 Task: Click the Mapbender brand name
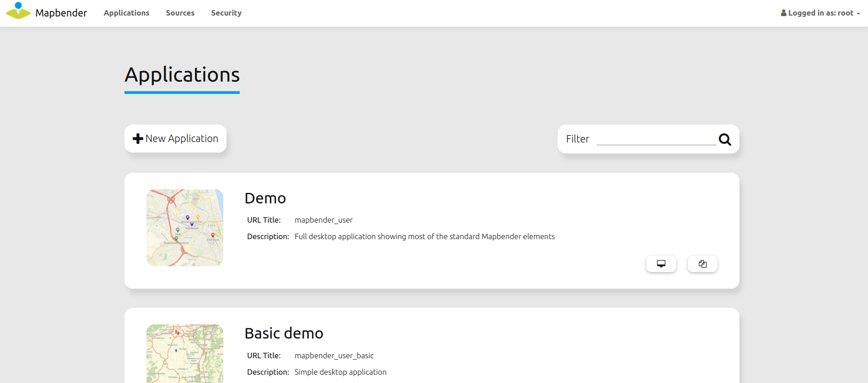61,13
